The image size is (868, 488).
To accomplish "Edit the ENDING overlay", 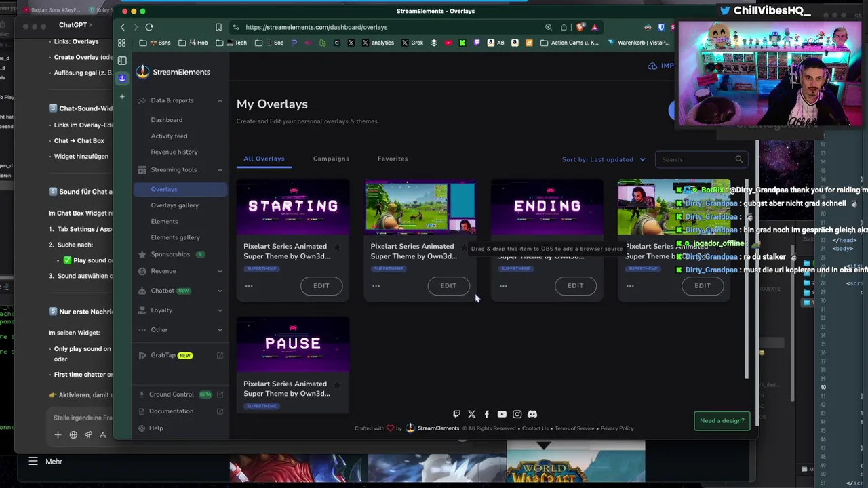I will (x=575, y=286).
